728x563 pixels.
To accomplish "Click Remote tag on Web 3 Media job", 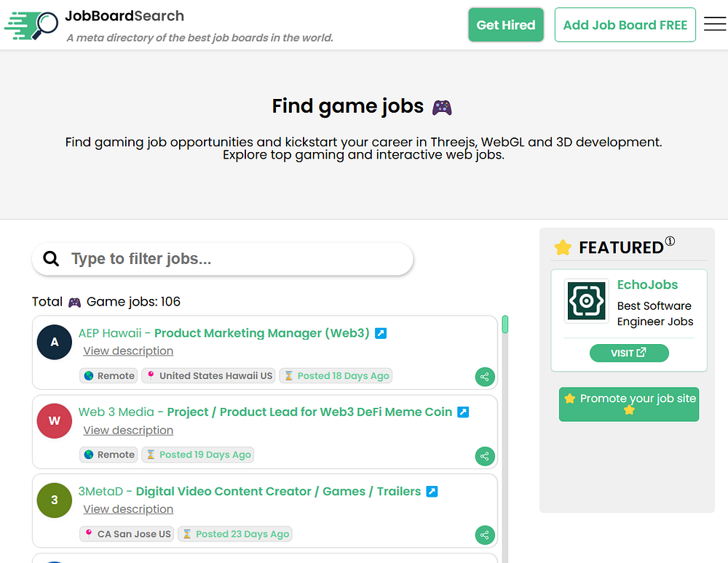I will tap(108, 455).
